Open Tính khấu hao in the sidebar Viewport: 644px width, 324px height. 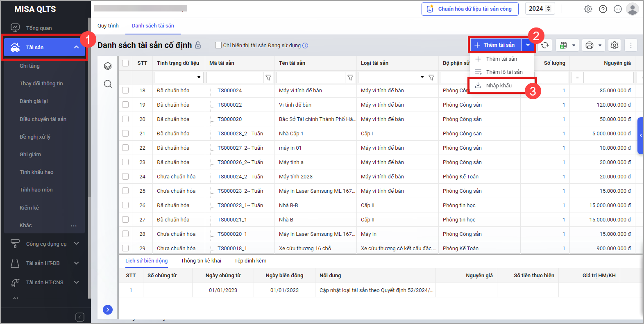click(x=36, y=172)
